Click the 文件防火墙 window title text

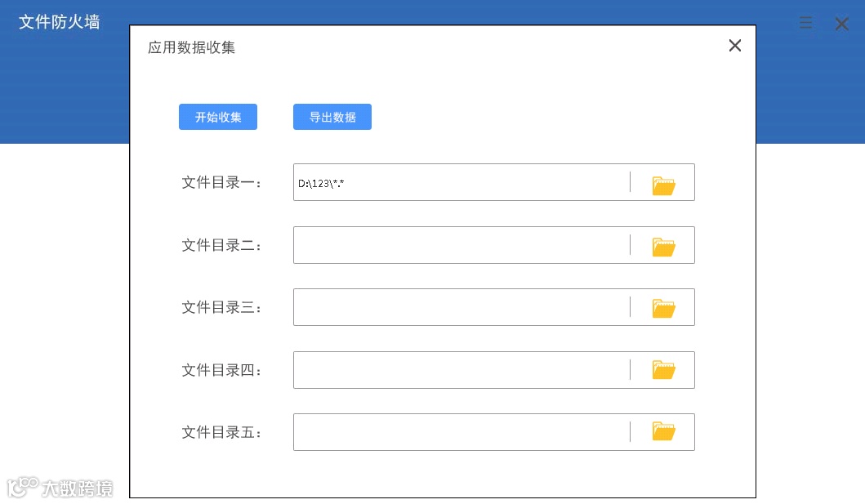60,22
